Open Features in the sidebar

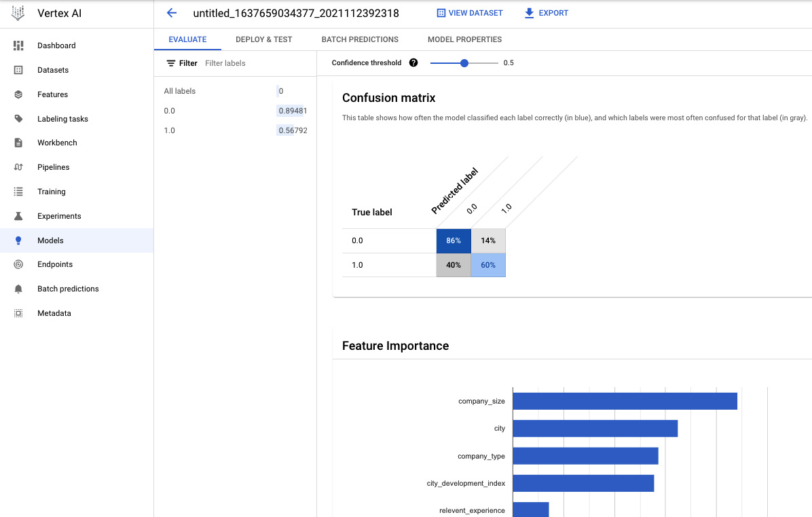click(77, 94)
